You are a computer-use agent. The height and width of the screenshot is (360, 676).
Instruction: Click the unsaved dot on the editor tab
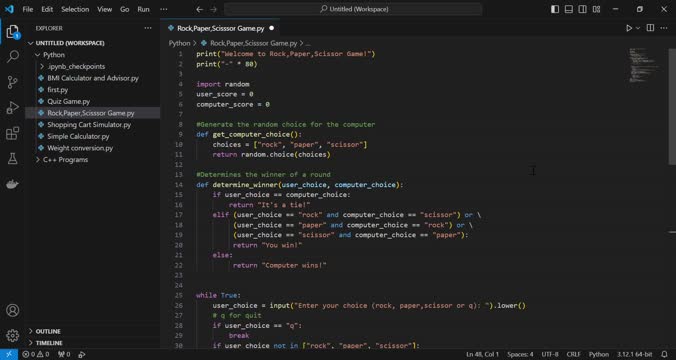(272, 28)
